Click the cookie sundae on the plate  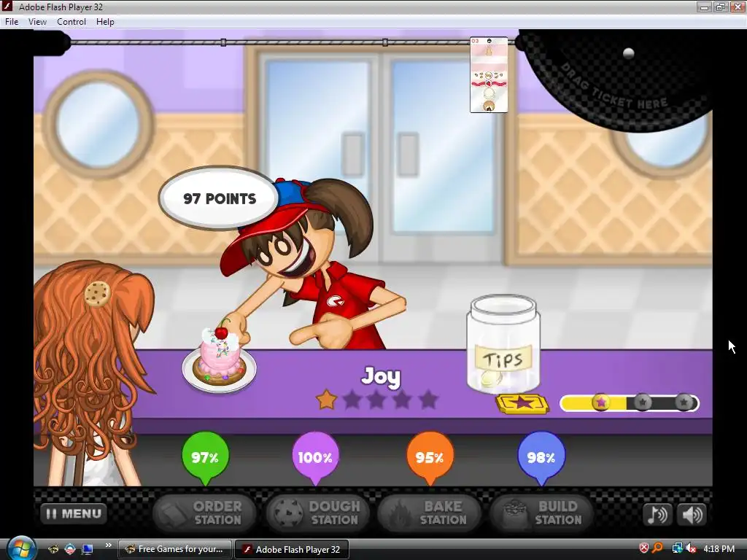pos(220,356)
